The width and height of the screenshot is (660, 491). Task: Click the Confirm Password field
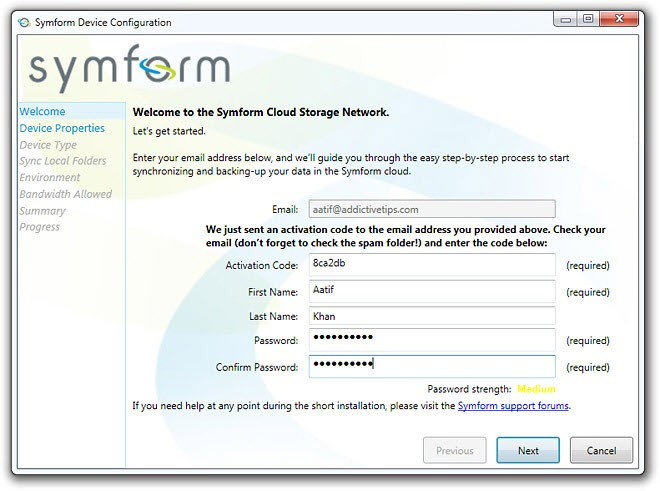click(x=432, y=366)
